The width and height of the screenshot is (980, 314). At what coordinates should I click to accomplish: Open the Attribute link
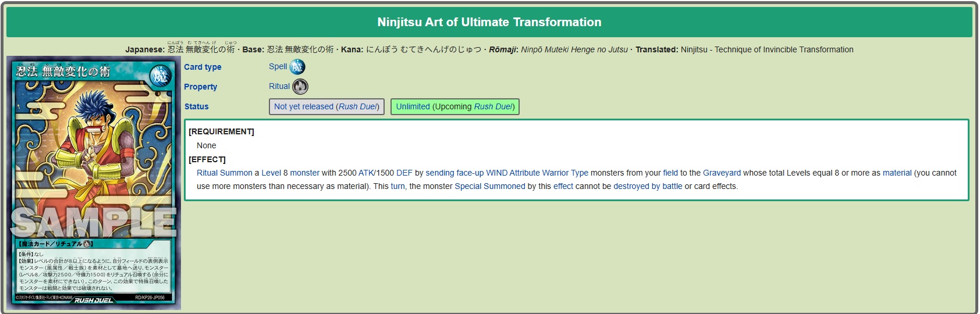(525, 173)
